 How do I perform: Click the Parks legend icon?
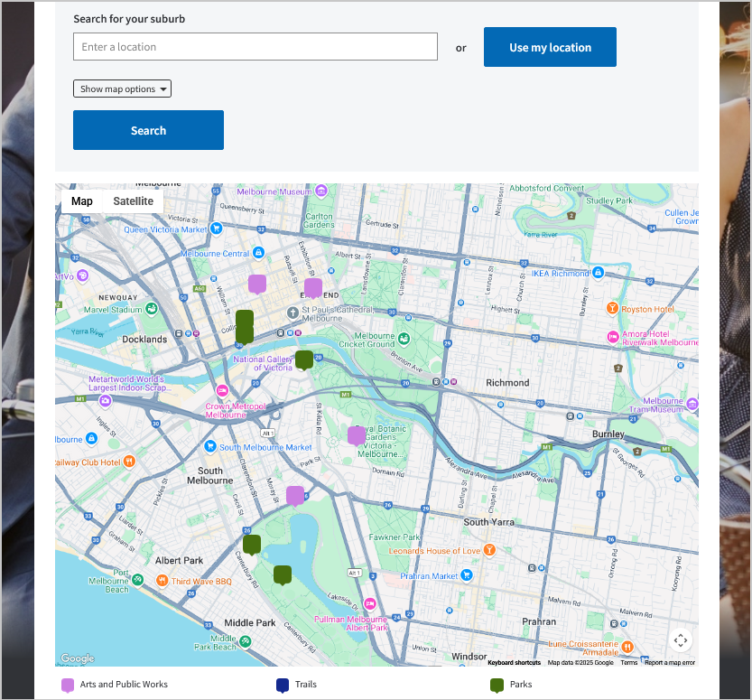497,685
